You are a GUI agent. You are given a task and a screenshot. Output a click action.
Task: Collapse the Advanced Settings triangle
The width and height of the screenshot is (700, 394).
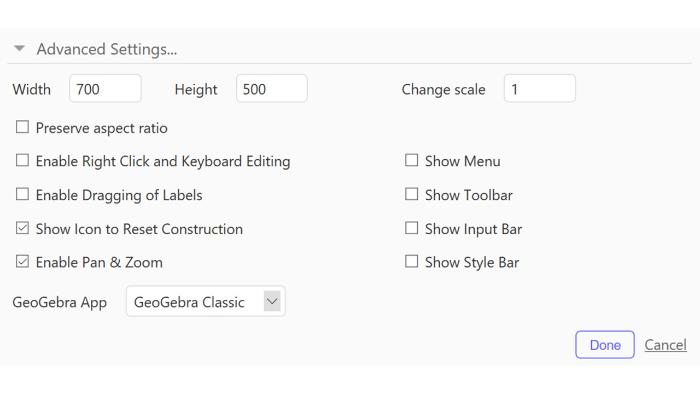pyautogui.click(x=19, y=48)
